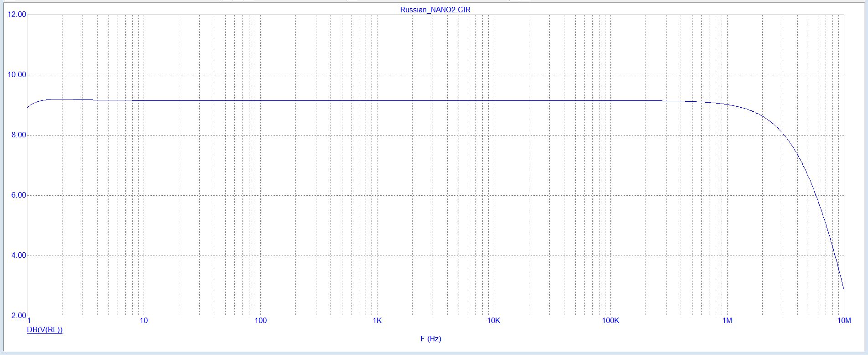868x355 pixels.
Task: Click the 10K frequency axis label
Action: point(494,321)
